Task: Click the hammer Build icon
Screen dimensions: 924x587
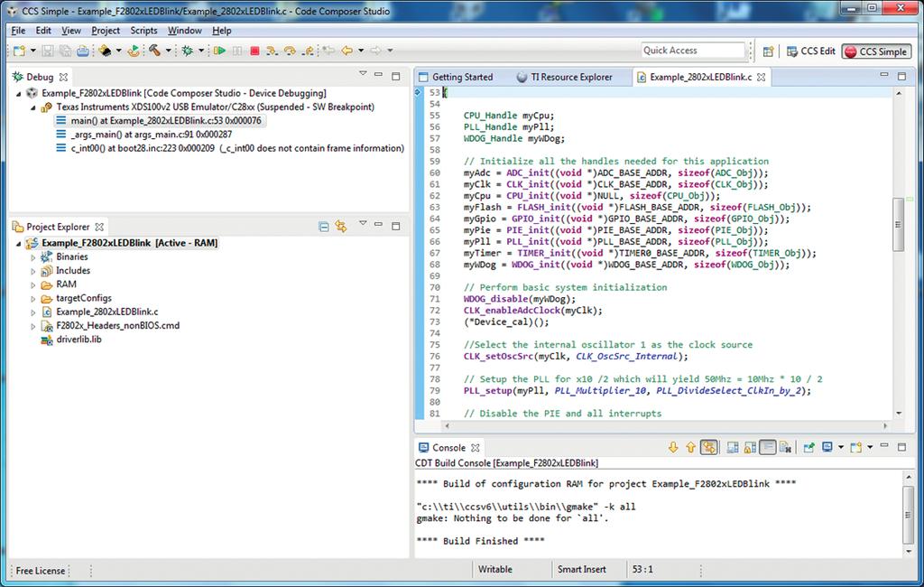Action: point(154,51)
